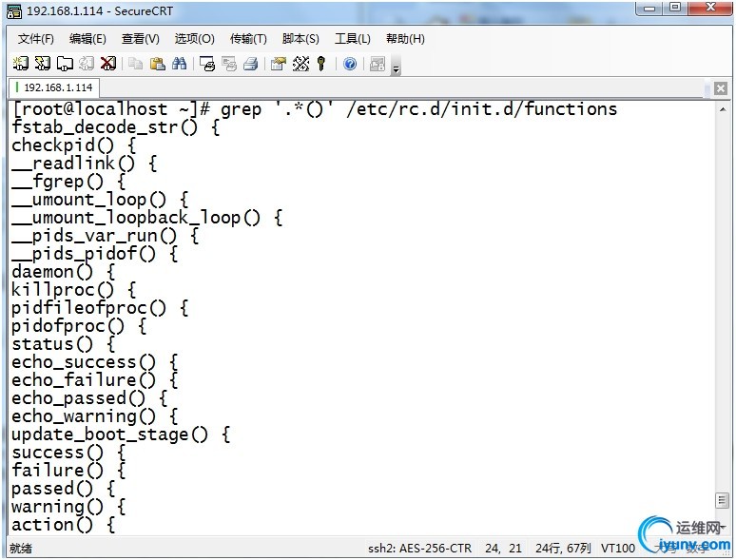The width and height of the screenshot is (736, 560).
Task: Click the Quick Connect lightning icon
Action: (42, 64)
